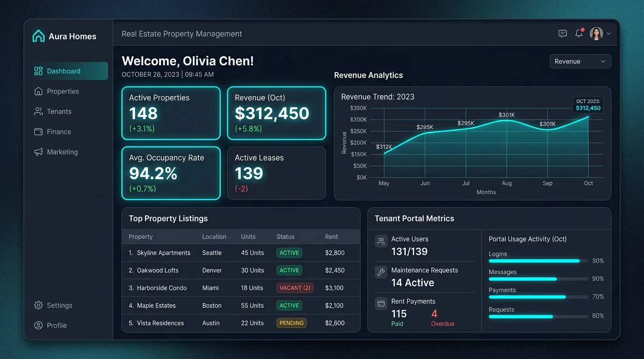Click the Oakwood Lofts property name

pyautogui.click(x=158, y=270)
